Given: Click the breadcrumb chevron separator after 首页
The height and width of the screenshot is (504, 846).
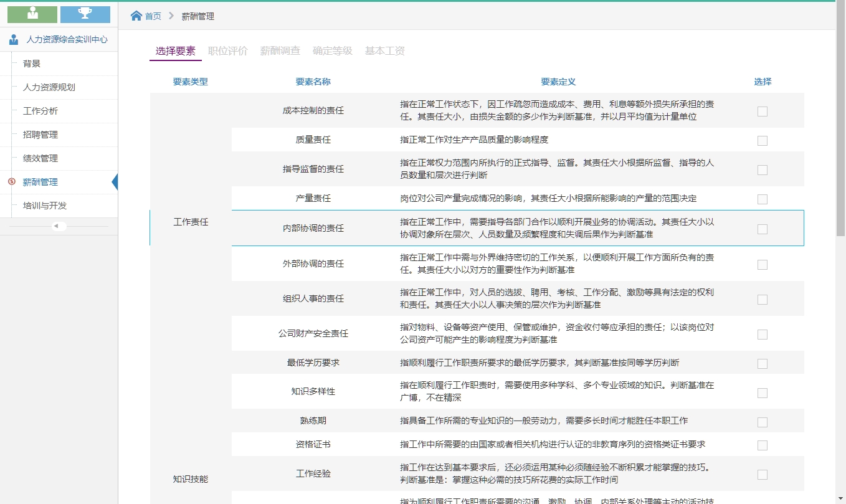Looking at the screenshot, I should (171, 16).
